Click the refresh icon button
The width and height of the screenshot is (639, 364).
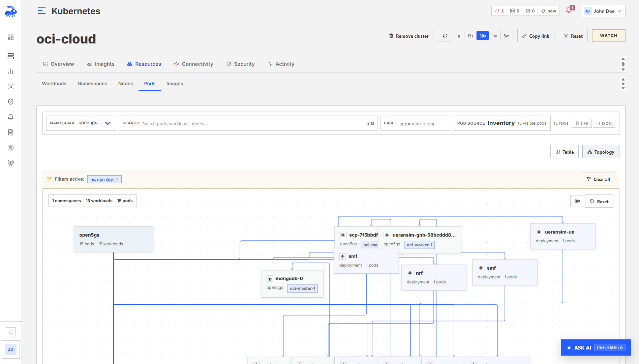tap(445, 36)
